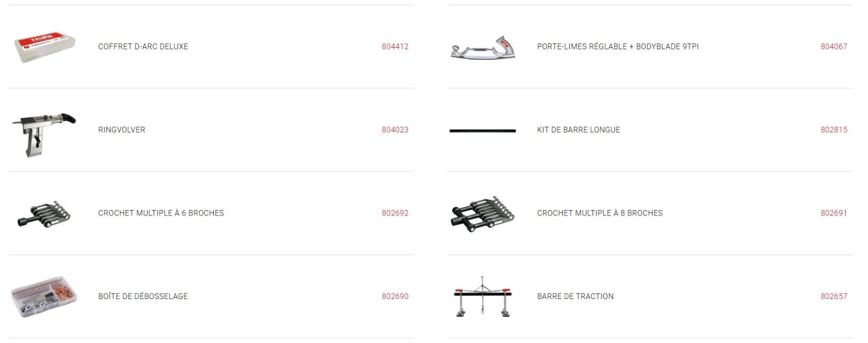Click KIT DE BARRE LONGUE title

(578, 130)
